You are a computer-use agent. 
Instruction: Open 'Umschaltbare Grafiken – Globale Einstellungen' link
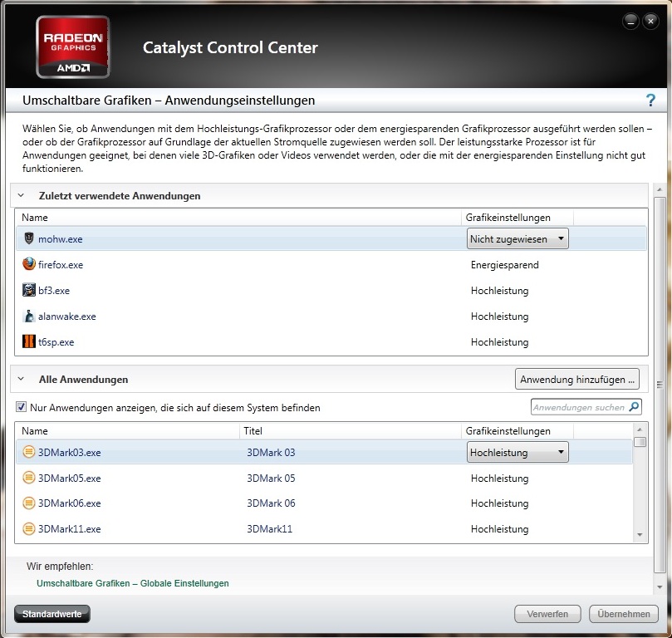click(x=133, y=583)
